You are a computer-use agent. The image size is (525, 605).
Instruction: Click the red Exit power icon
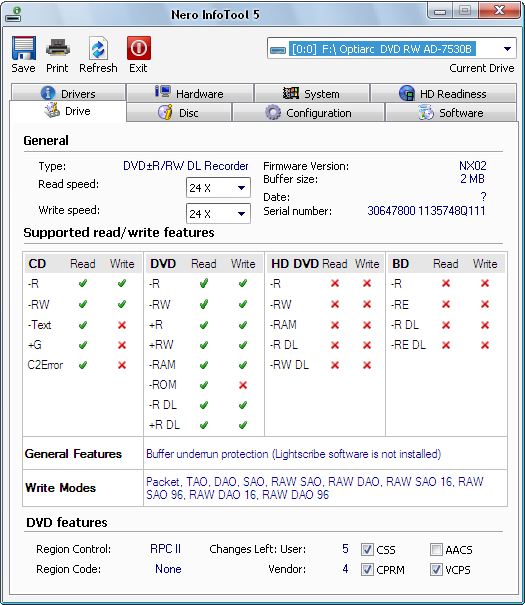138,48
